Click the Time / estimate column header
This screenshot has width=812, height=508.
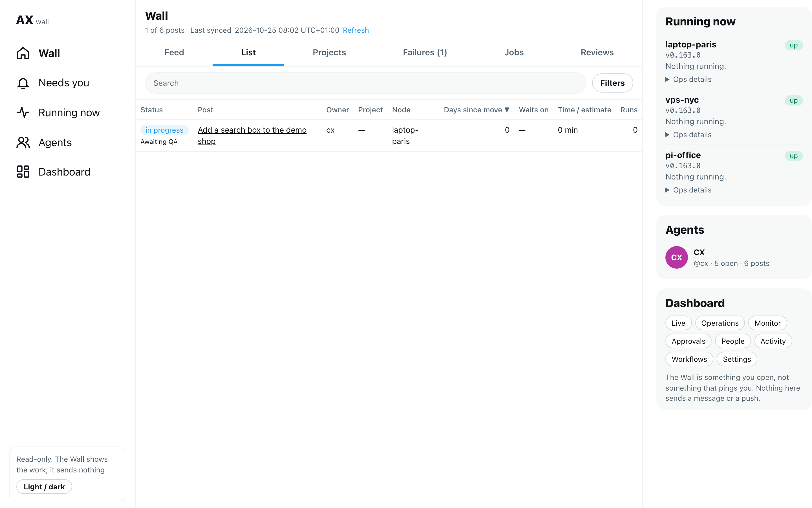[x=584, y=110]
